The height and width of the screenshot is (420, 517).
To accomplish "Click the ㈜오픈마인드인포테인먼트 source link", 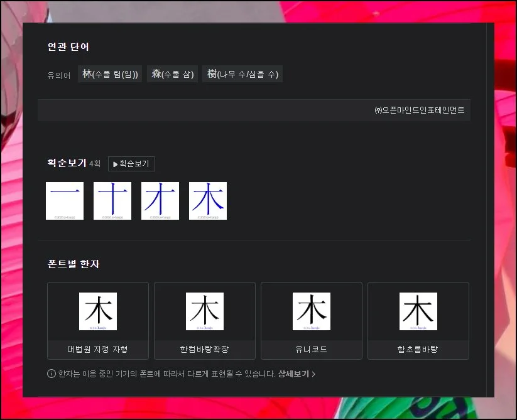I will pyautogui.click(x=419, y=110).
